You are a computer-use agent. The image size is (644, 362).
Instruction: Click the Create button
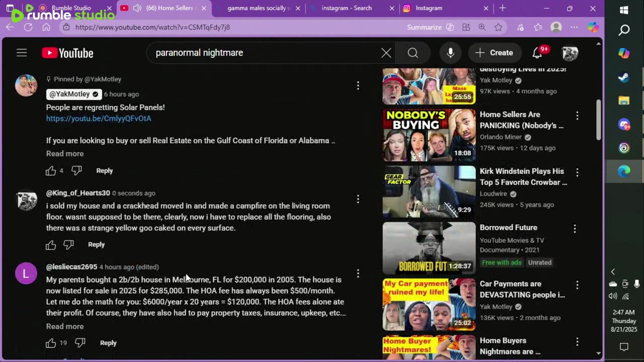(x=495, y=53)
